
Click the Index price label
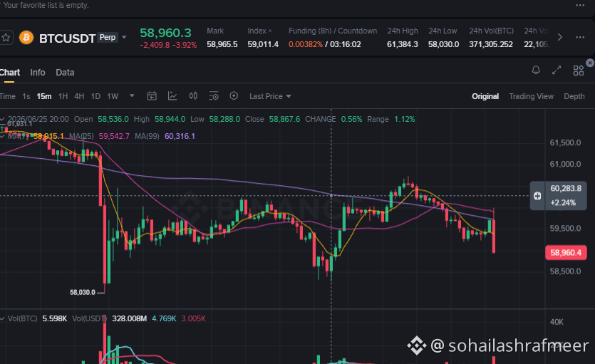(257, 31)
